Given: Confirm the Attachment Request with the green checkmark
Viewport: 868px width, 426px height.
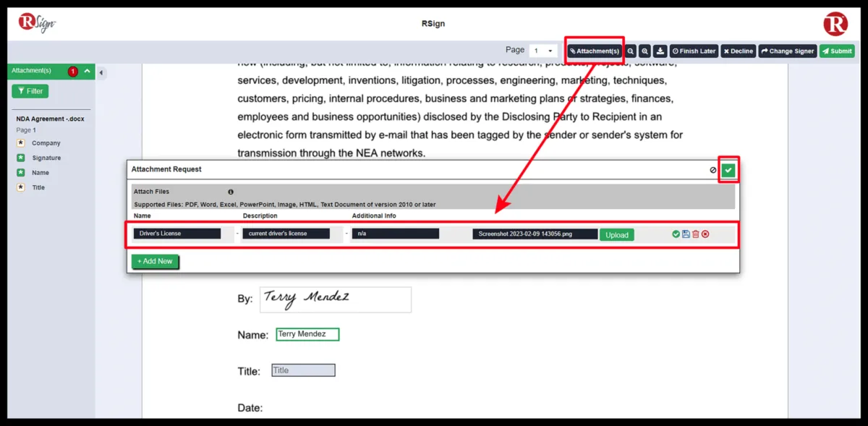Looking at the screenshot, I should click(x=728, y=170).
